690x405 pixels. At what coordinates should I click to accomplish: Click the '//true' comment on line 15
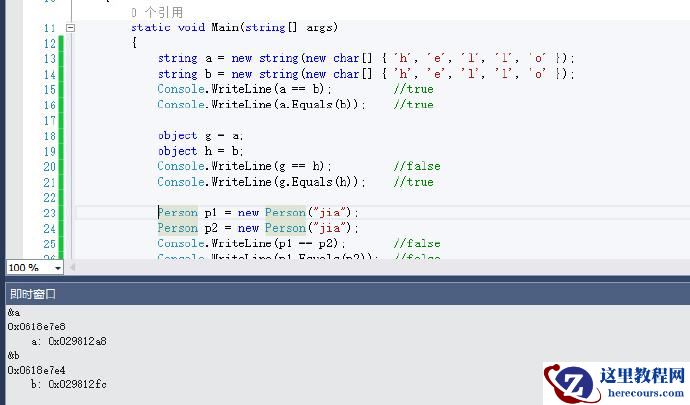pos(414,89)
